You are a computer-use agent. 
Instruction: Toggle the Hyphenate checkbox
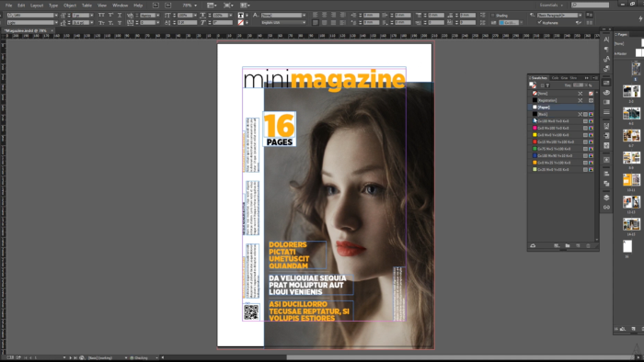tap(540, 23)
